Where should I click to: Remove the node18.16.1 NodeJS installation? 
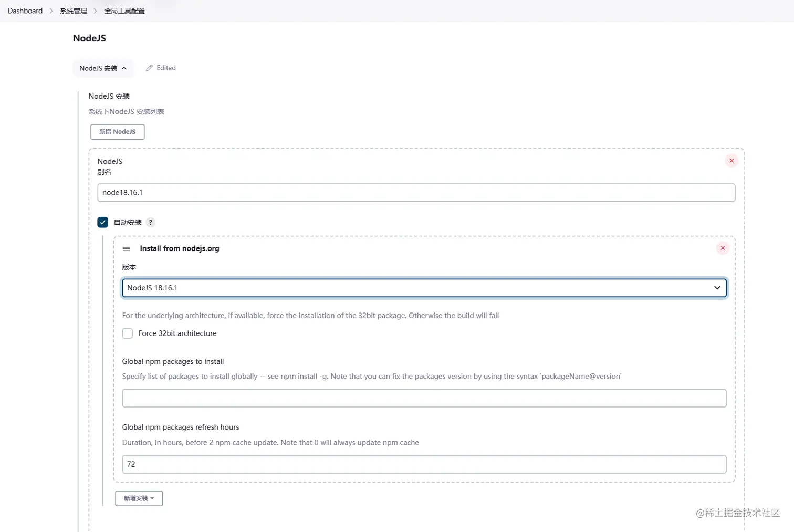pyautogui.click(x=732, y=161)
